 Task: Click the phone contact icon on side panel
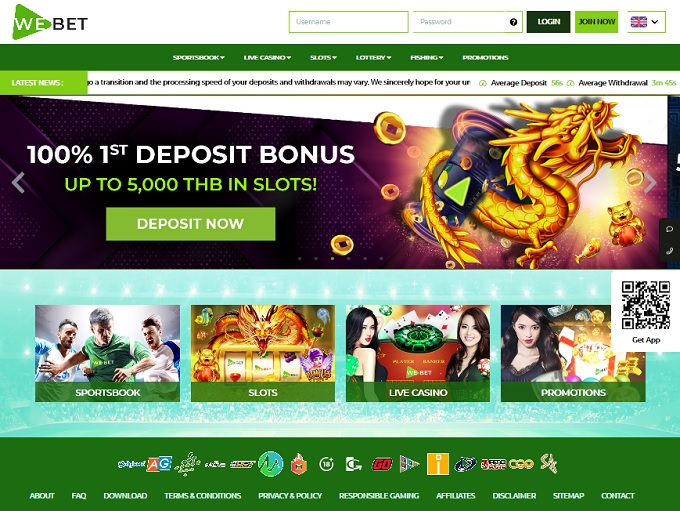click(x=670, y=251)
